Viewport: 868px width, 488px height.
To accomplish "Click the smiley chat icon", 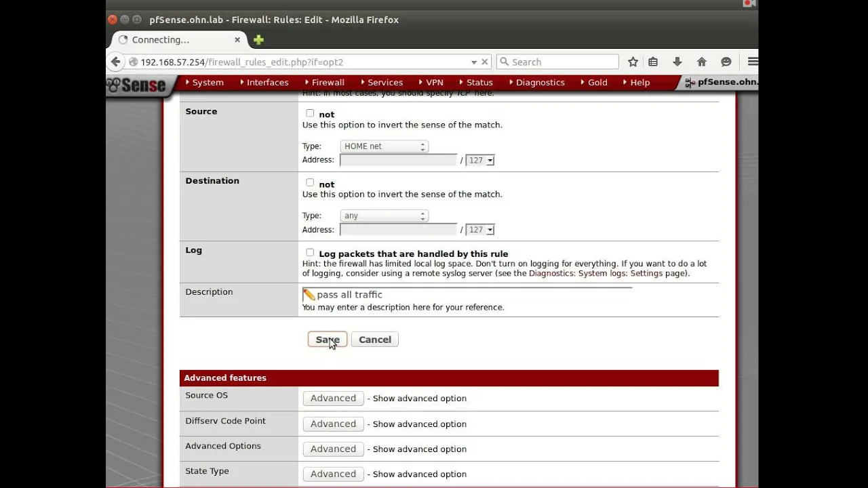I will point(726,62).
